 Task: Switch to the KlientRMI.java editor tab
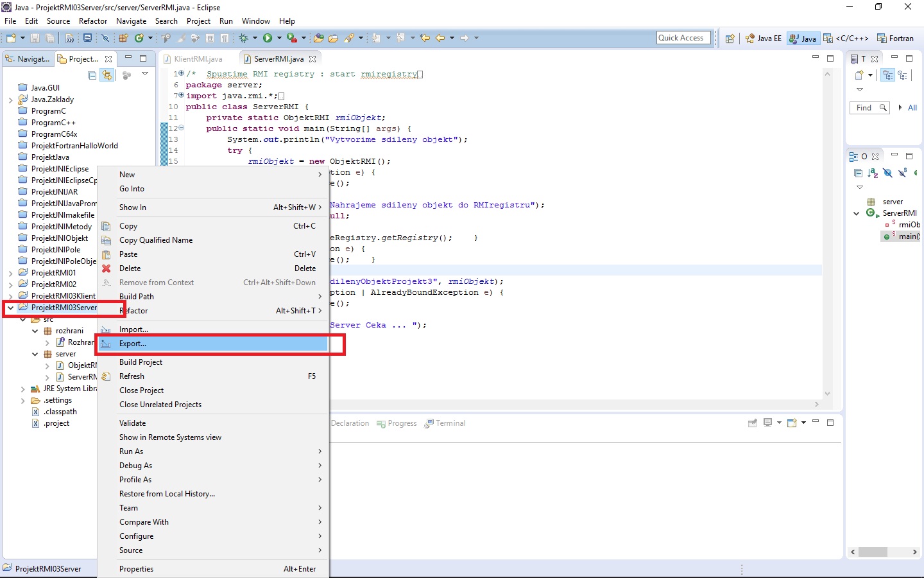point(196,58)
